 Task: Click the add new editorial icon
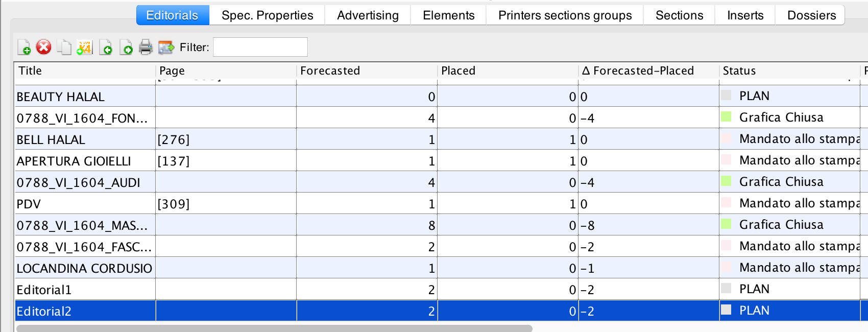24,48
